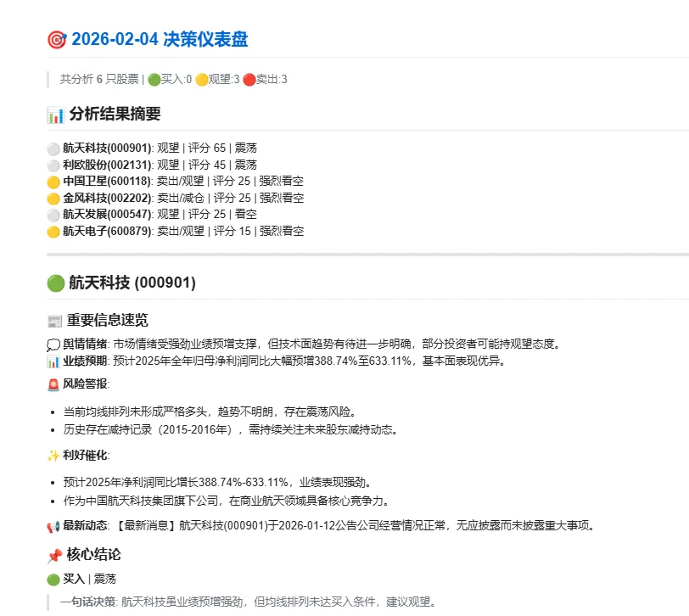
Task: Click the yellow circle beside 航天电子(600879)
Action: point(53,232)
